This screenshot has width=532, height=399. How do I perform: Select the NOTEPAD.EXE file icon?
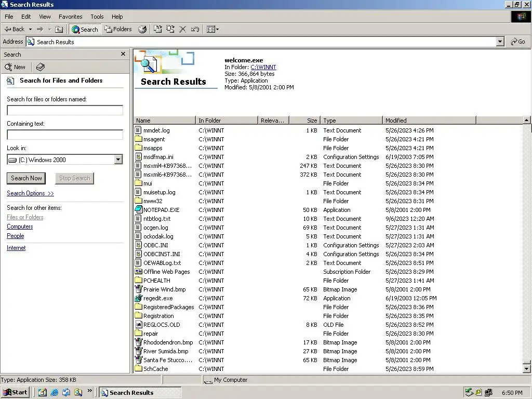point(138,210)
